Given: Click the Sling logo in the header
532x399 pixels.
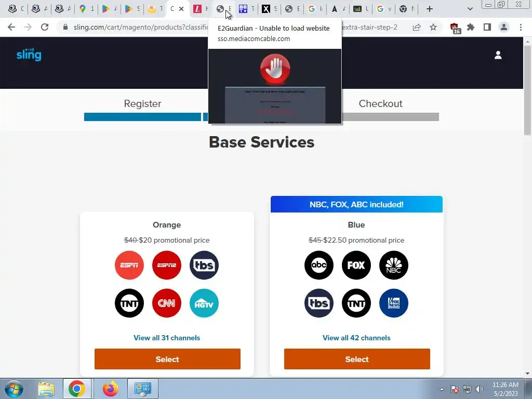Looking at the screenshot, I should click(29, 55).
